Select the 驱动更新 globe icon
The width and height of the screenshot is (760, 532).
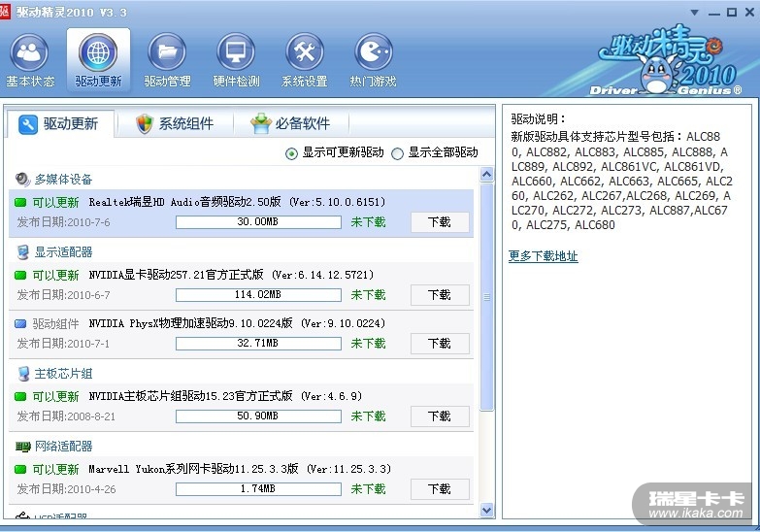click(x=98, y=51)
